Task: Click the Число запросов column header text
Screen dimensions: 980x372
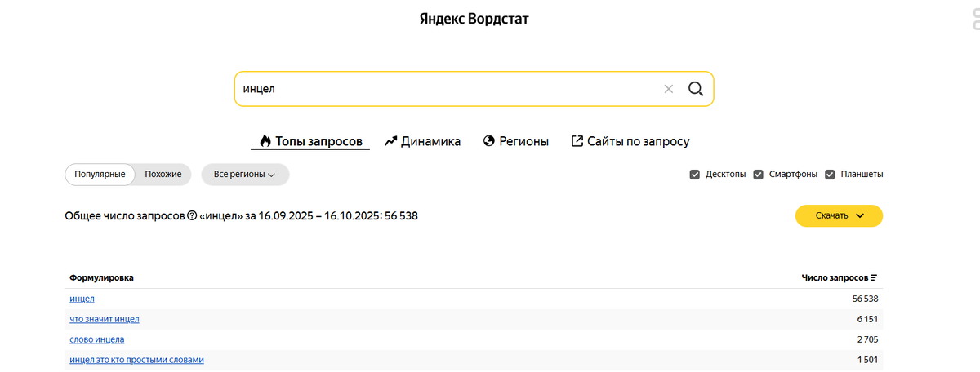Action: [835, 278]
